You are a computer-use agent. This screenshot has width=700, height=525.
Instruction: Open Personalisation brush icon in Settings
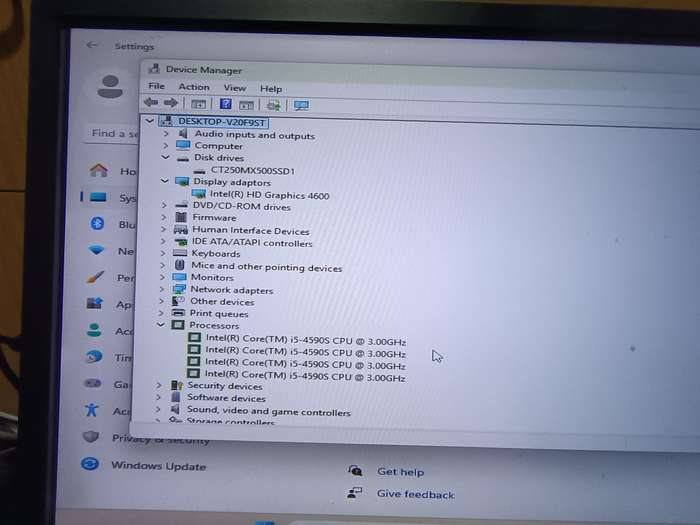(96, 277)
